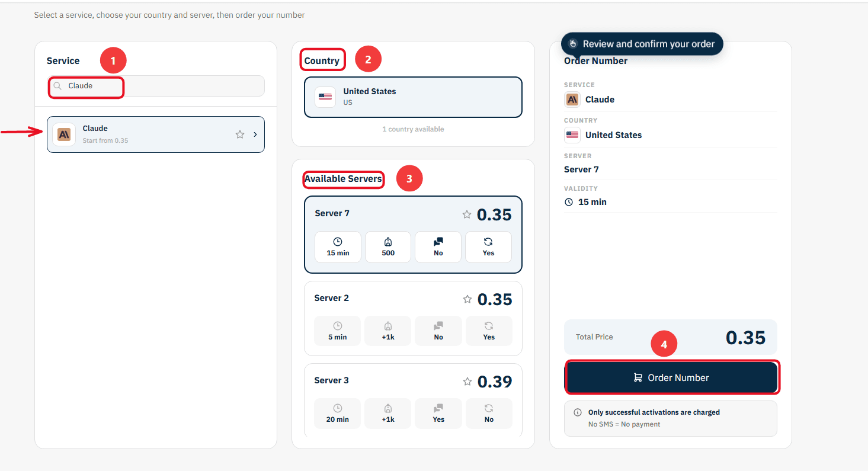Choose the Server 3 title
The height and width of the screenshot is (471, 868).
tap(332, 380)
